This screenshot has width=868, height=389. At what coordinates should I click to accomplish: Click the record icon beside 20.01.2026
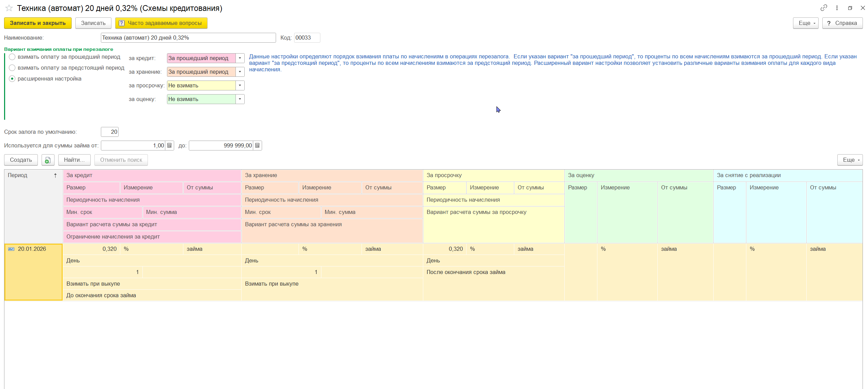click(11, 249)
